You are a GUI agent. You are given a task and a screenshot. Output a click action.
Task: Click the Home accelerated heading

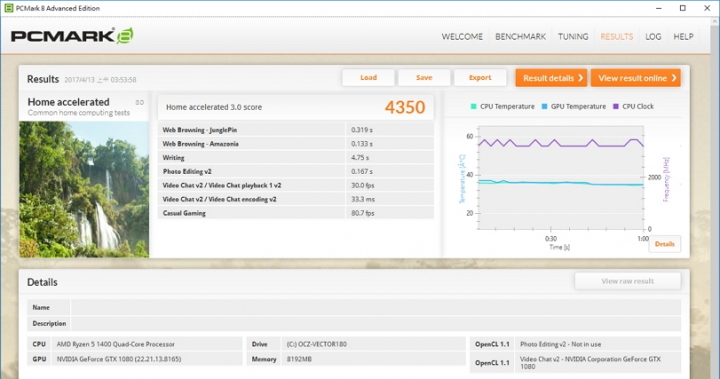click(x=68, y=102)
